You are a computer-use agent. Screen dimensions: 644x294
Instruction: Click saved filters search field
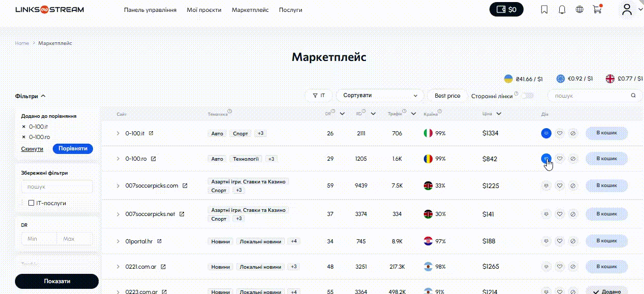pyautogui.click(x=57, y=187)
